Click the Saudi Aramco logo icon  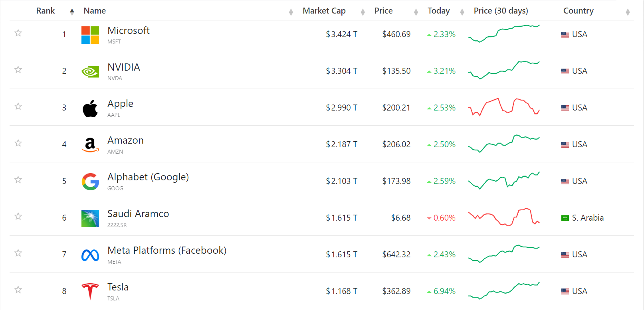(90, 219)
